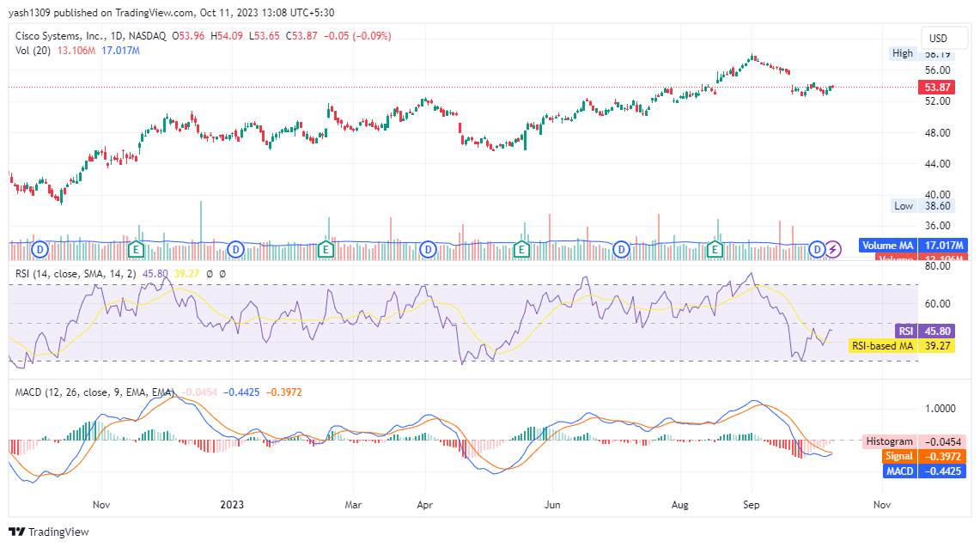
Task: Click the -0.4425 value in MACD legend
Action: tap(242, 392)
